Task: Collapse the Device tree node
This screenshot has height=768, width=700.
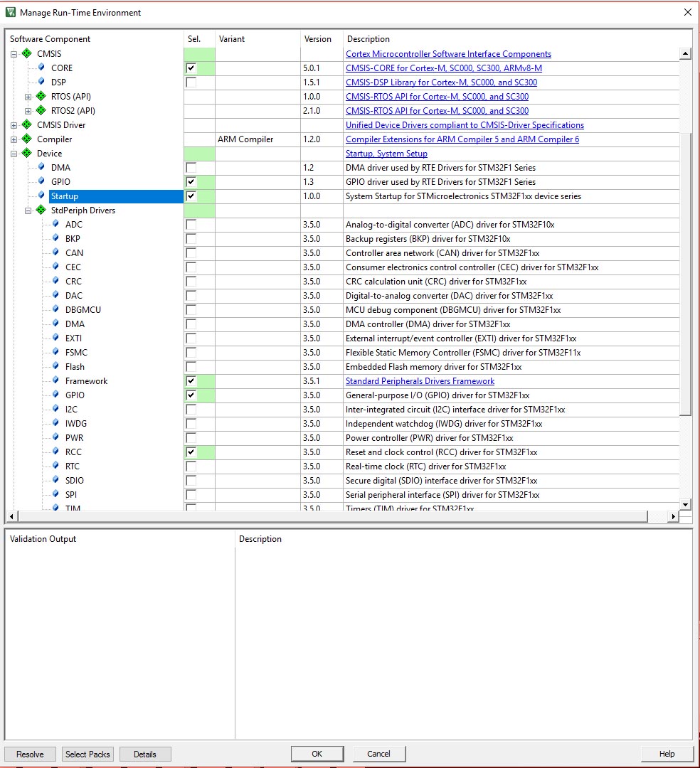Action: pyautogui.click(x=14, y=154)
